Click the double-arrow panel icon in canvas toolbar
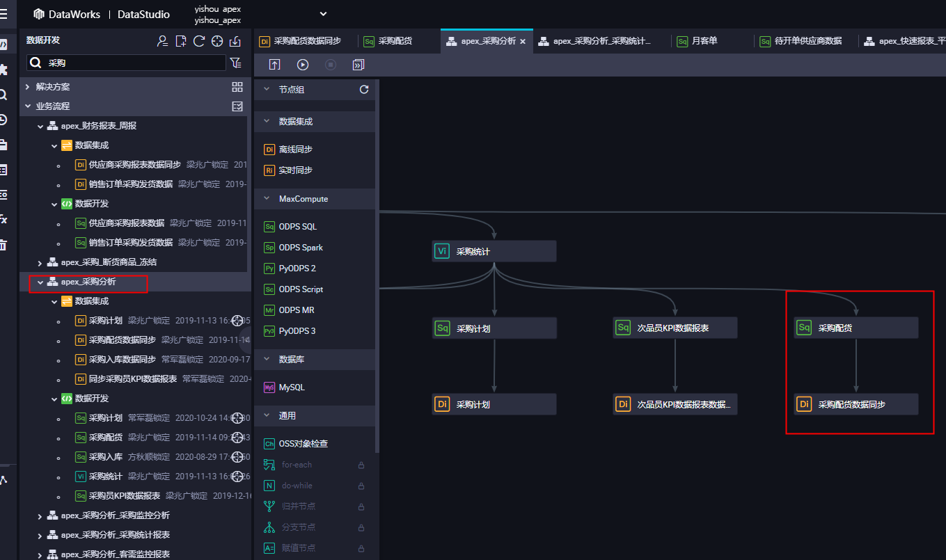Image resolution: width=946 pixels, height=560 pixels. pyautogui.click(x=358, y=65)
